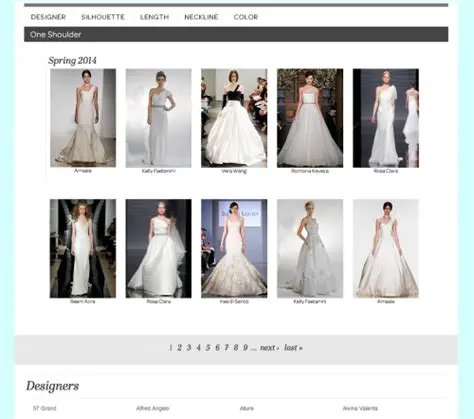Select the COLOR menu item
The width and height of the screenshot is (474, 419).
click(246, 17)
